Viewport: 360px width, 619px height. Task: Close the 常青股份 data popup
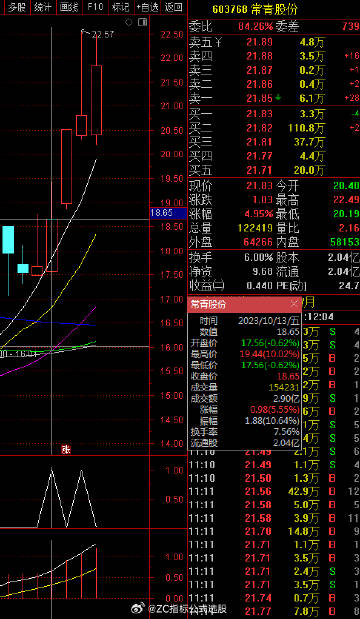click(294, 304)
